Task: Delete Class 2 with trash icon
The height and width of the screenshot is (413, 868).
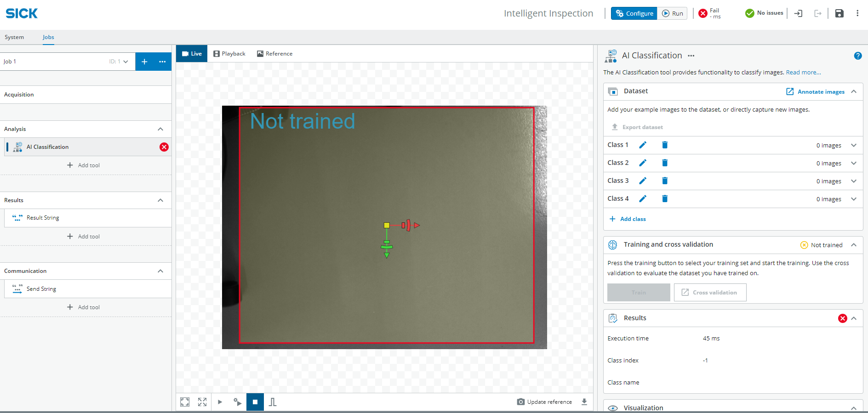Action: pos(665,163)
